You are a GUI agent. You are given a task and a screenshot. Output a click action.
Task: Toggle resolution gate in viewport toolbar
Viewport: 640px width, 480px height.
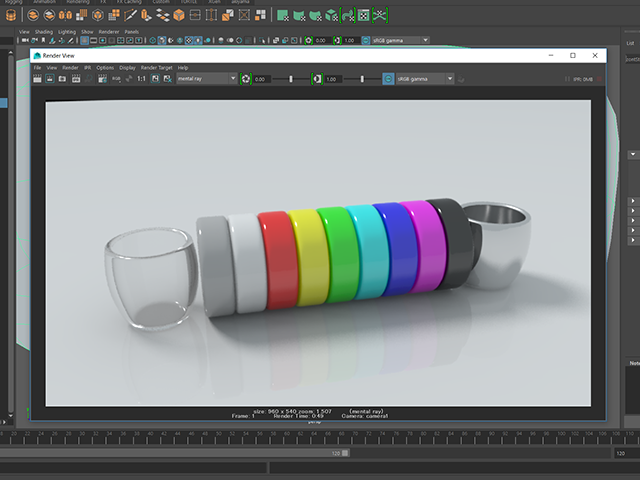[x=102, y=40]
